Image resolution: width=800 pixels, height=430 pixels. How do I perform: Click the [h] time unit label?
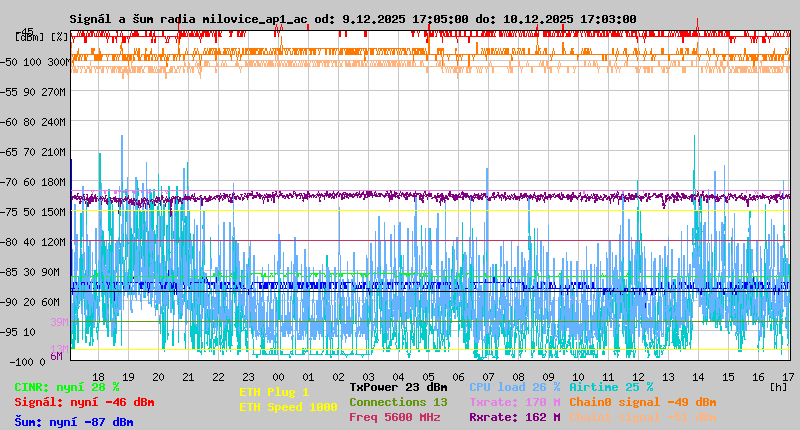[778, 386]
